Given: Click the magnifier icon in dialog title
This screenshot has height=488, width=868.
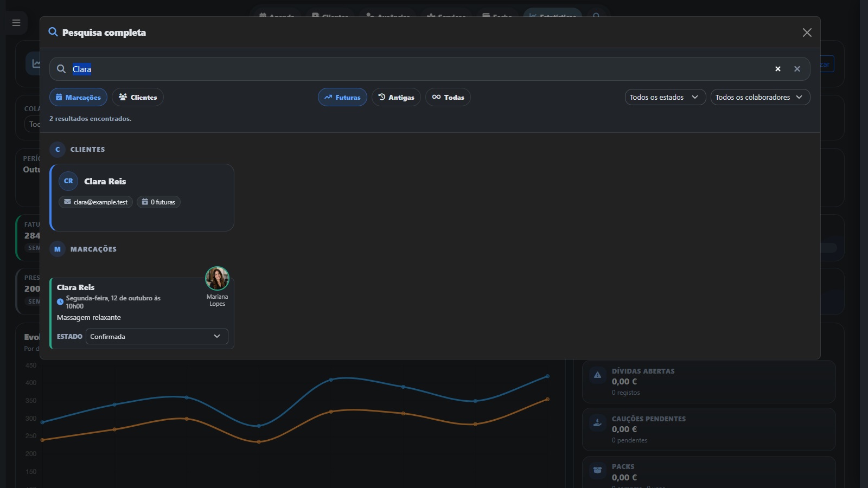Looking at the screenshot, I should click(x=53, y=32).
